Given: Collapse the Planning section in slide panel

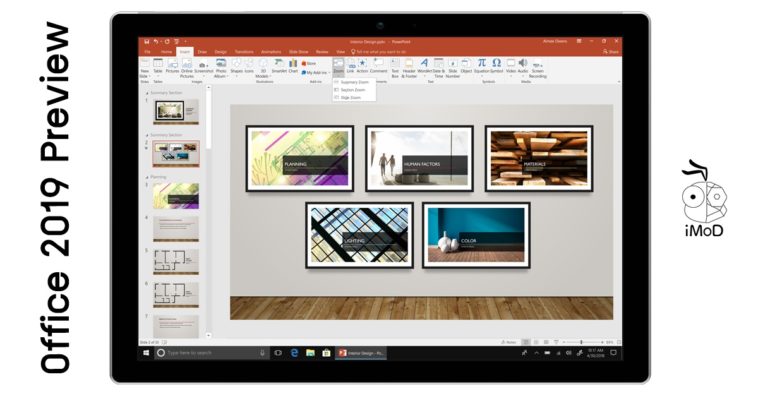Looking at the screenshot, I should tap(147, 177).
